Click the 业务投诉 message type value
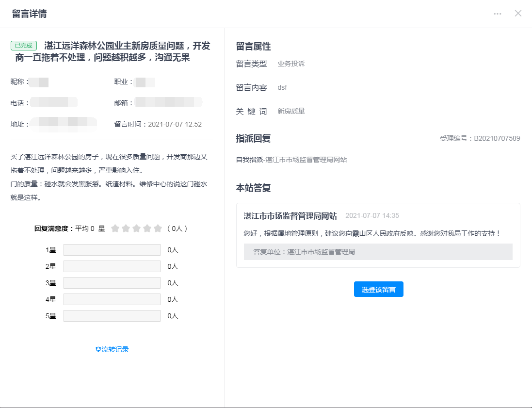The height and width of the screenshot is (408, 532). coord(291,64)
